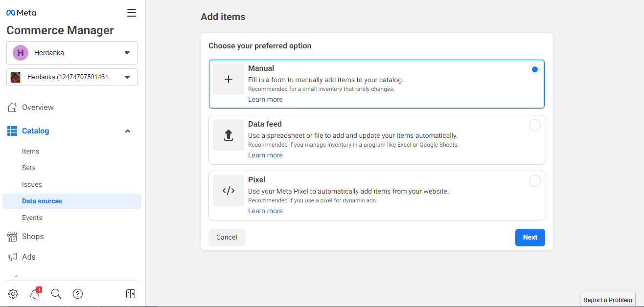The width and height of the screenshot is (644, 307).
Task: Open the Help question mark icon
Action: point(78,294)
